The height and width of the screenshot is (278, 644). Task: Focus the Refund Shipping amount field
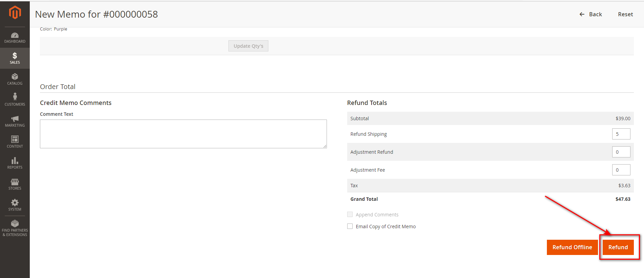(x=621, y=134)
